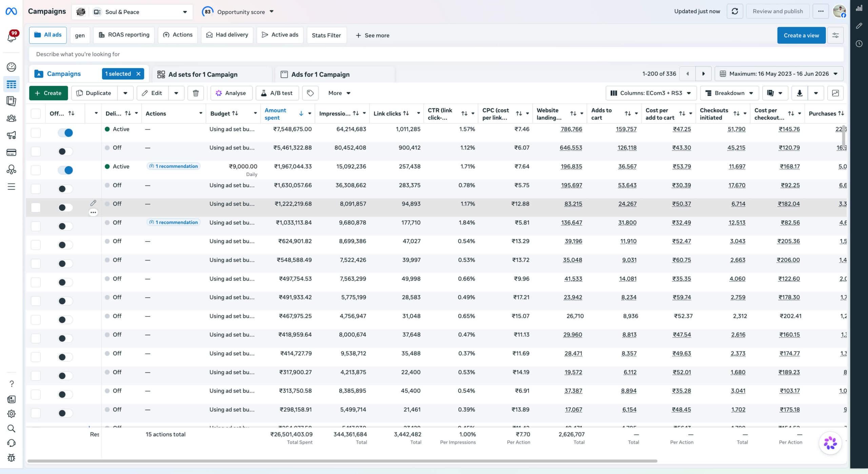The image size is (868, 474).
Task: Go to next page arrow of results
Action: coord(704,74)
